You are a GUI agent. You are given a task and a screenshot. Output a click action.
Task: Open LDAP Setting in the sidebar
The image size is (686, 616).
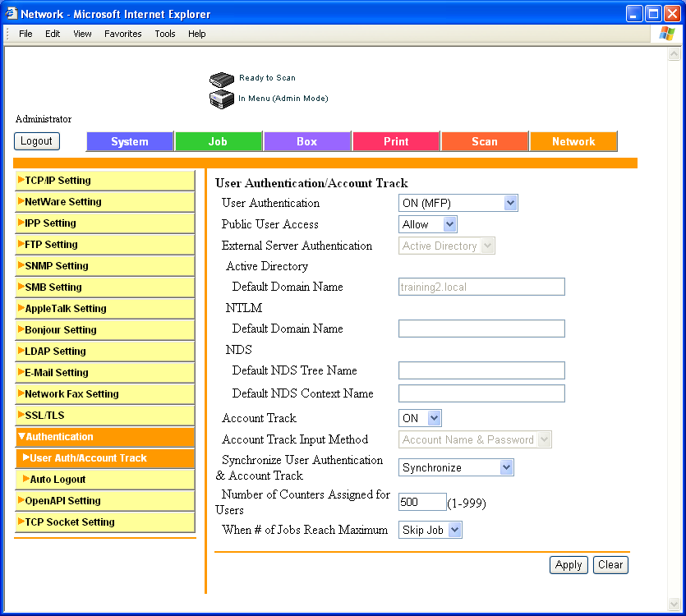click(105, 352)
